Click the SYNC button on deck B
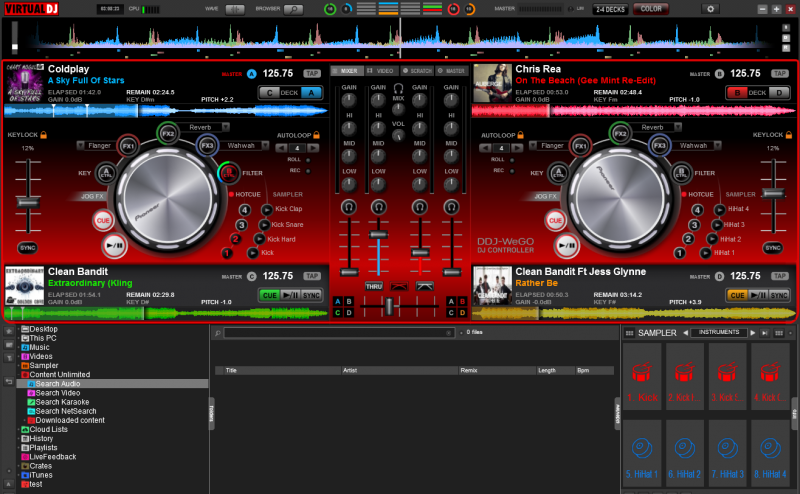800x494 pixels. (x=773, y=248)
